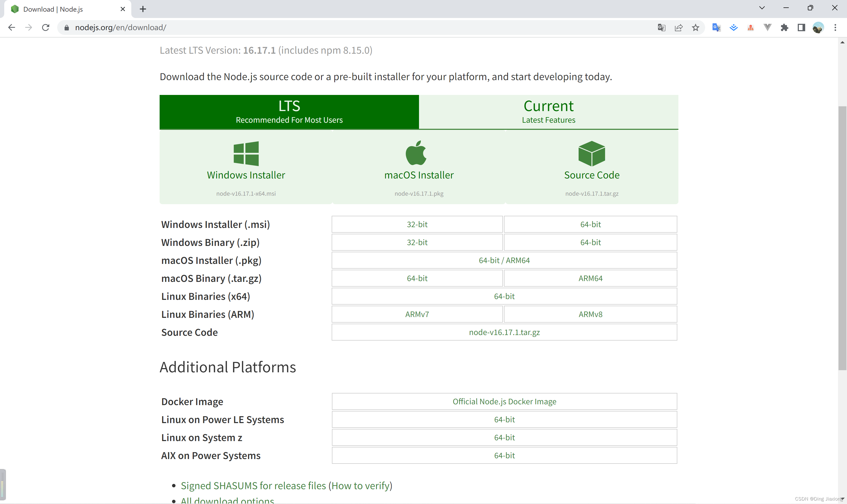Open Signed SHASUMS for release files link
Image resolution: width=847 pixels, height=504 pixels.
pos(253,486)
